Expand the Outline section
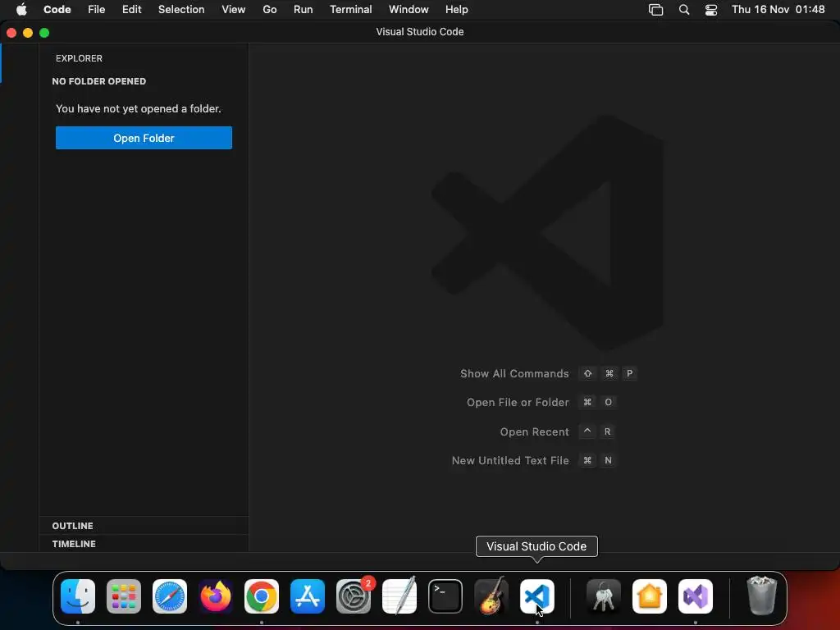 click(x=144, y=526)
